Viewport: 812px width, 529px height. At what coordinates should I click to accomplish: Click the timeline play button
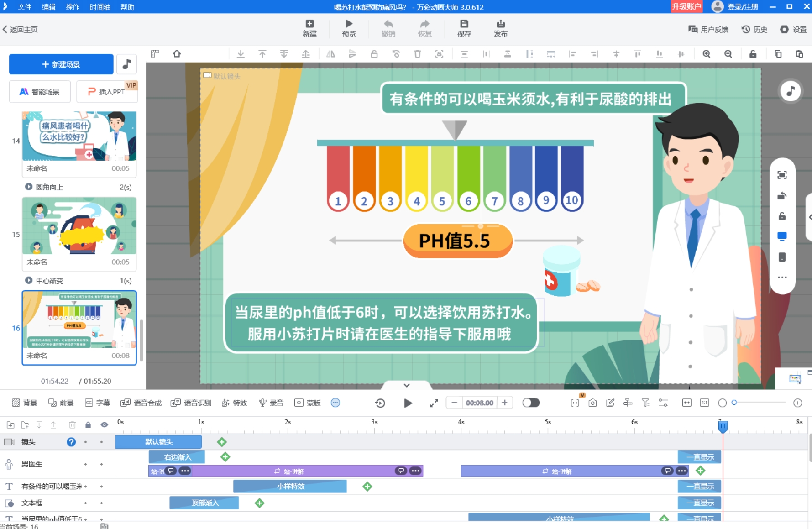[x=408, y=403]
